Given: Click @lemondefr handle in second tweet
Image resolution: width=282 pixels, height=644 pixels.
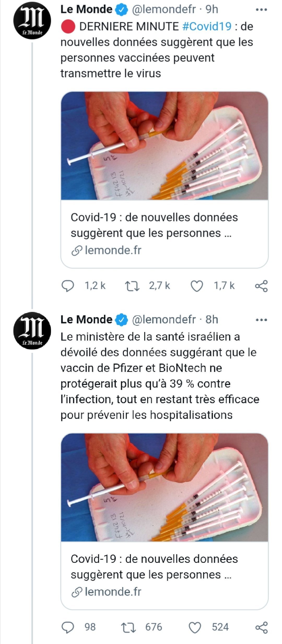Looking at the screenshot, I should point(164,320).
